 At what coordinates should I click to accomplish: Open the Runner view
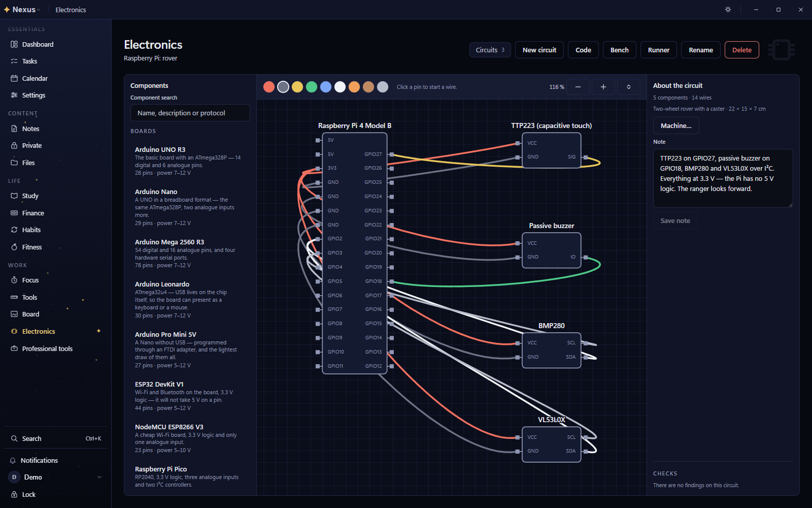[658, 50]
